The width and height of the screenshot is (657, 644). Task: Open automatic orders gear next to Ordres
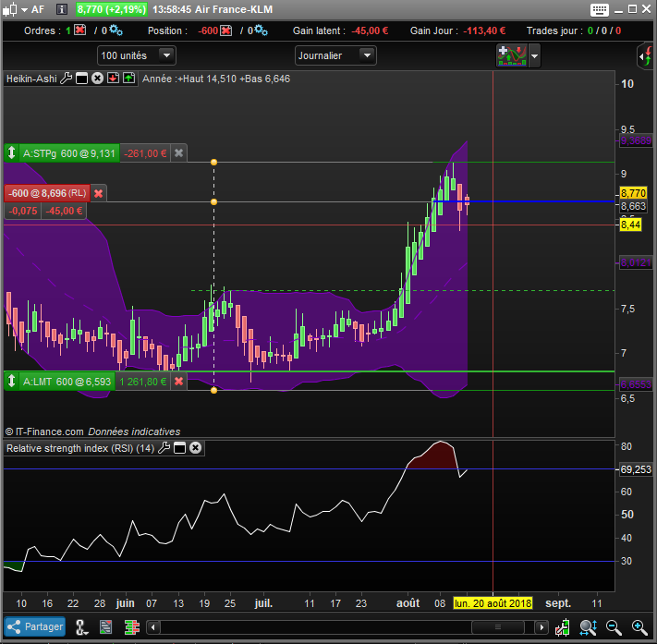coord(116,30)
